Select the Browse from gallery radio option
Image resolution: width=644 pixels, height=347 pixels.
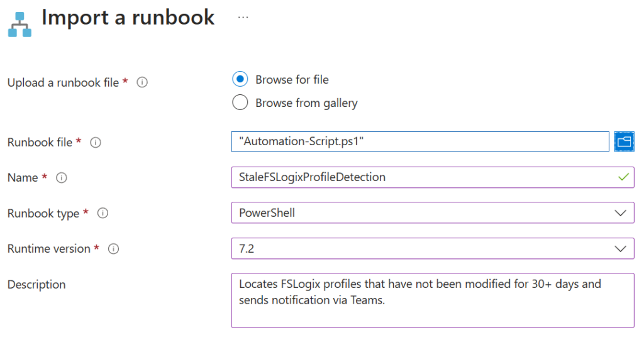pyautogui.click(x=240, y=102)
